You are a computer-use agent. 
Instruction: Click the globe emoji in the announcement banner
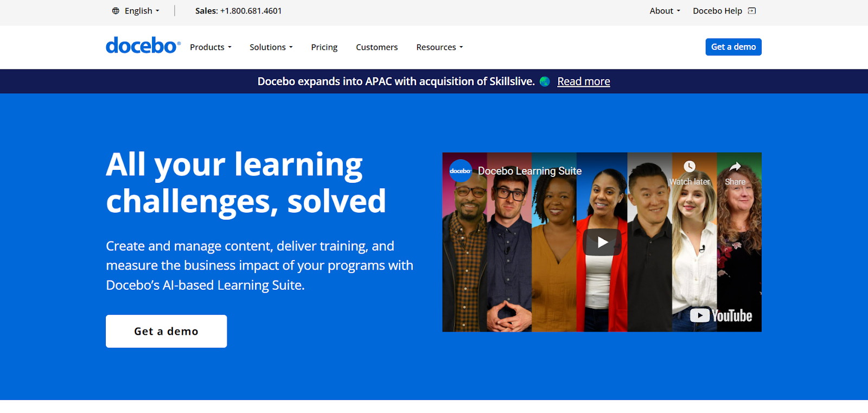point(545,81)
